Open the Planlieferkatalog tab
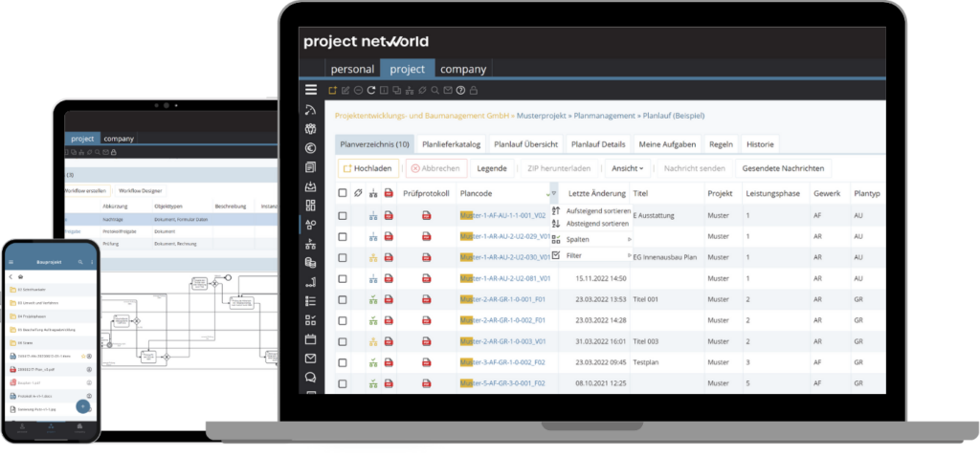Screen dimensions: 980x457 coord(452,144)
